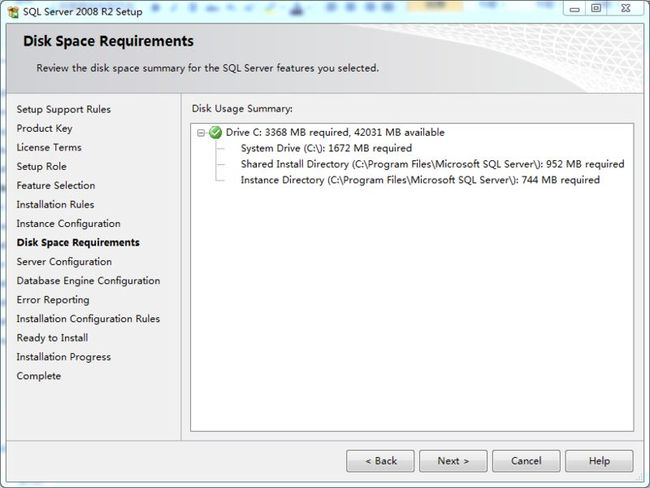The width and height of the screenshot is (650, 488).
Task: Click the green checkmark icon beside Drive C
Action: click(x=215, y=133)
